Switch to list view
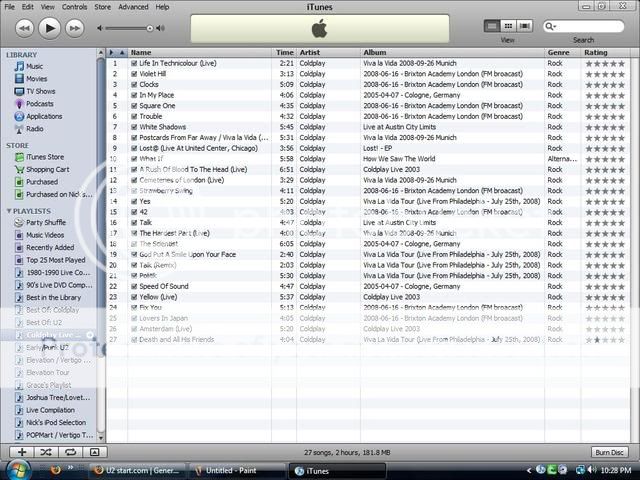This screenshot has width=640, height=480. (492, 27)
